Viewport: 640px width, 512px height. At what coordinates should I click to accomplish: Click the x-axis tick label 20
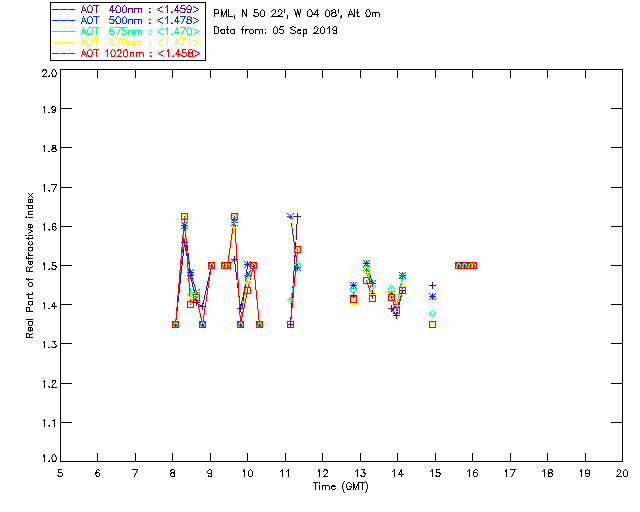pos(622,473)
